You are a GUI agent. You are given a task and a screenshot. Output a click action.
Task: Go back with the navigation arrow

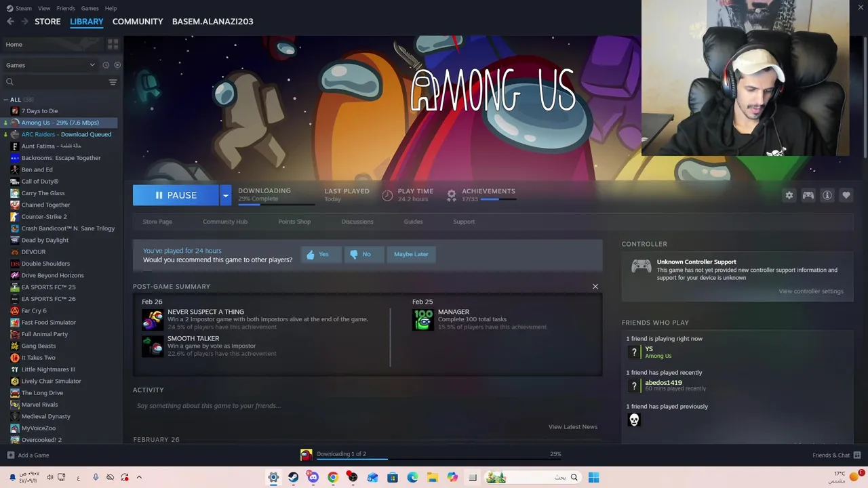[10, 22]
